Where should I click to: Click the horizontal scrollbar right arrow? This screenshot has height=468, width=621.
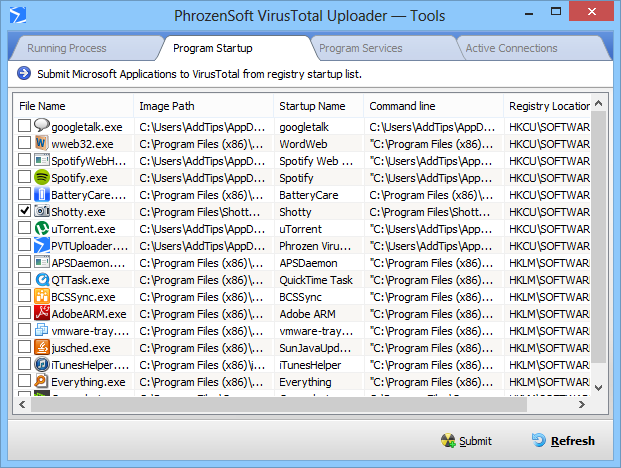582,404
